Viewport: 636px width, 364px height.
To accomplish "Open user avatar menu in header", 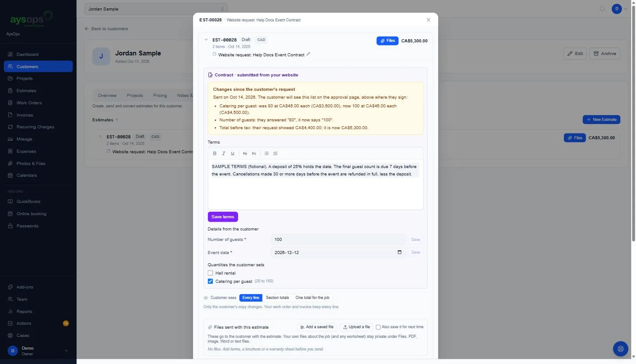I will pyautogui.click(x=620, y=9).
